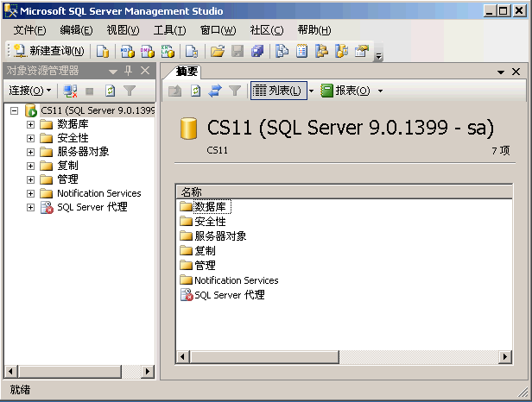This screenshot has width=532, height=402.
Task: Click the filter funnel icon in Object Explorer
Action: (x=129, y=91)
